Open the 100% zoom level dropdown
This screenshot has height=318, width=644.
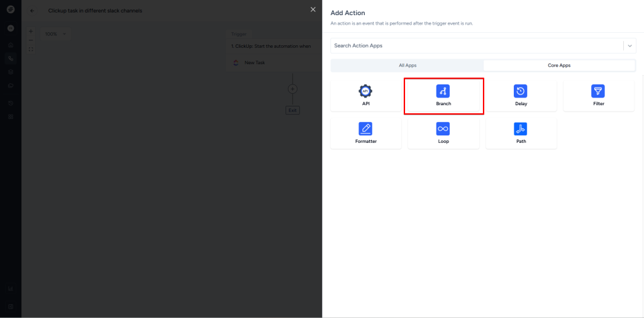tap(55, 34)
